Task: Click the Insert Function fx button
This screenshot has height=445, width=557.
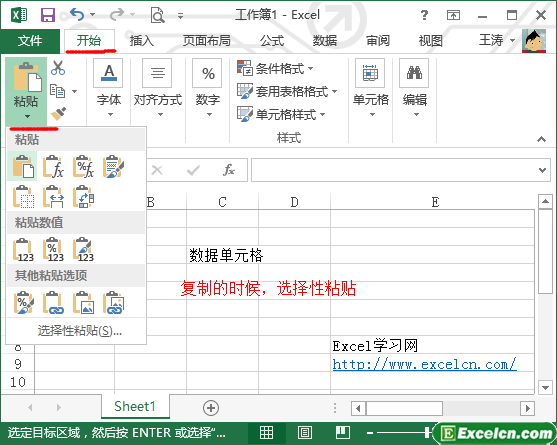Action: (x=229, y=170)
